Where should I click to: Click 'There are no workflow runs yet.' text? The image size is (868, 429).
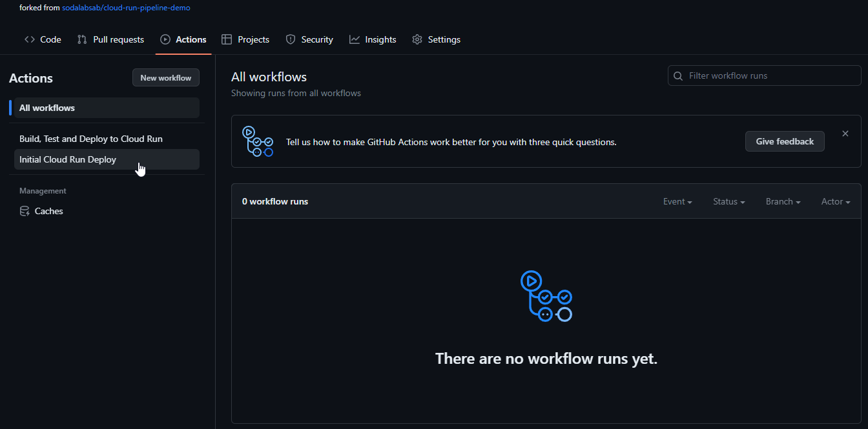pos(546,359)
